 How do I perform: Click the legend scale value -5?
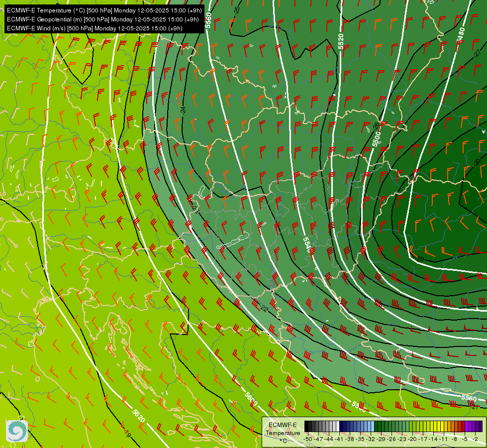(464, 439)
